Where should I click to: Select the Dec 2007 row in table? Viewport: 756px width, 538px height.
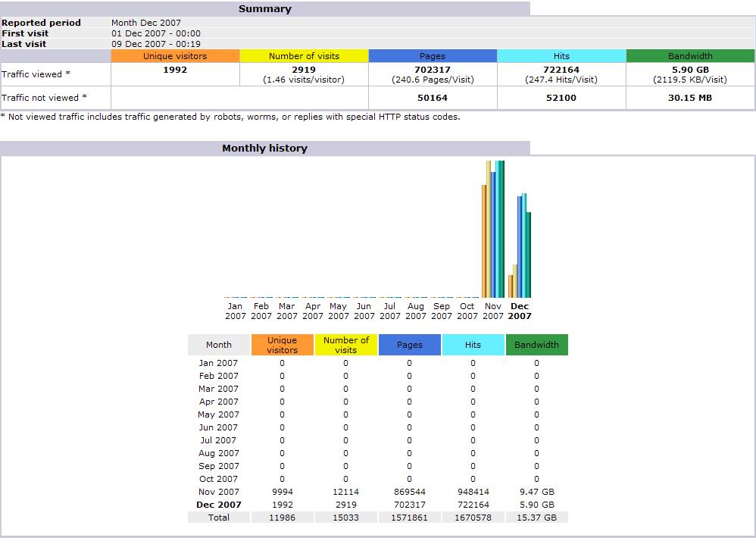tap(378, 505)
